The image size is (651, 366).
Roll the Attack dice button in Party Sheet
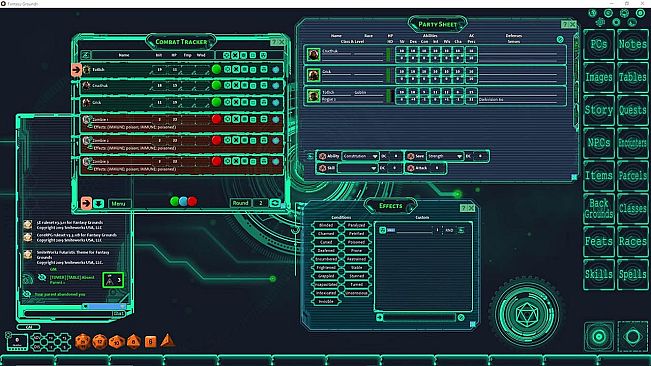[x=411, y=168]
